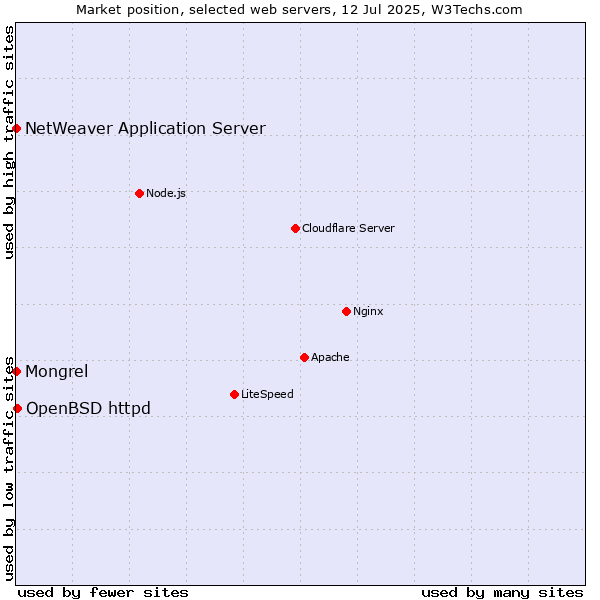Click the 'Cloudflare Server' label text
Screen dimensions: 600x600
[348, 228]
